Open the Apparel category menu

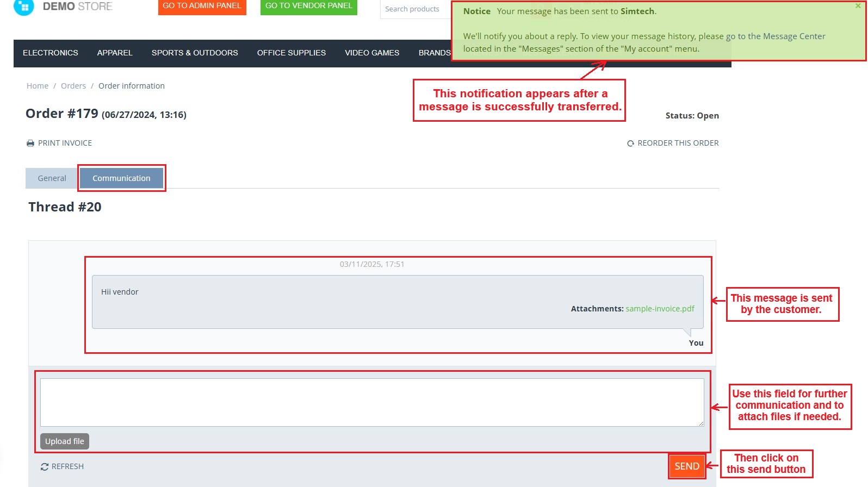(115, 53)
